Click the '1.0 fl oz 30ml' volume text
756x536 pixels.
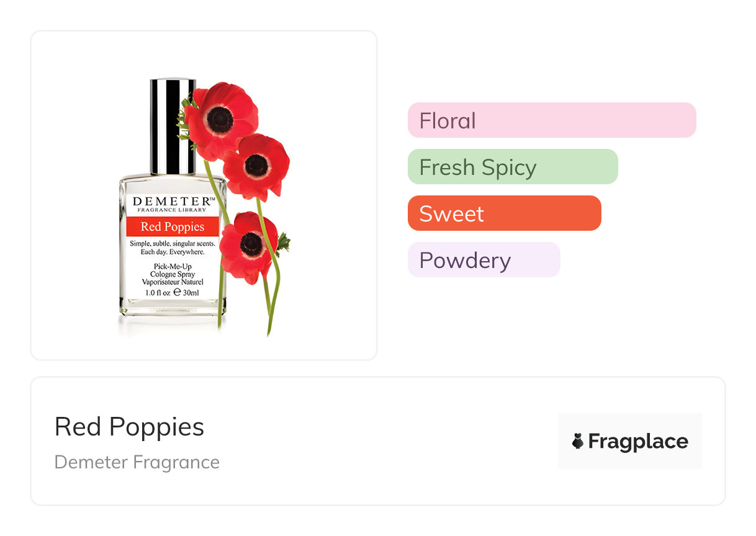coord(172,292)
